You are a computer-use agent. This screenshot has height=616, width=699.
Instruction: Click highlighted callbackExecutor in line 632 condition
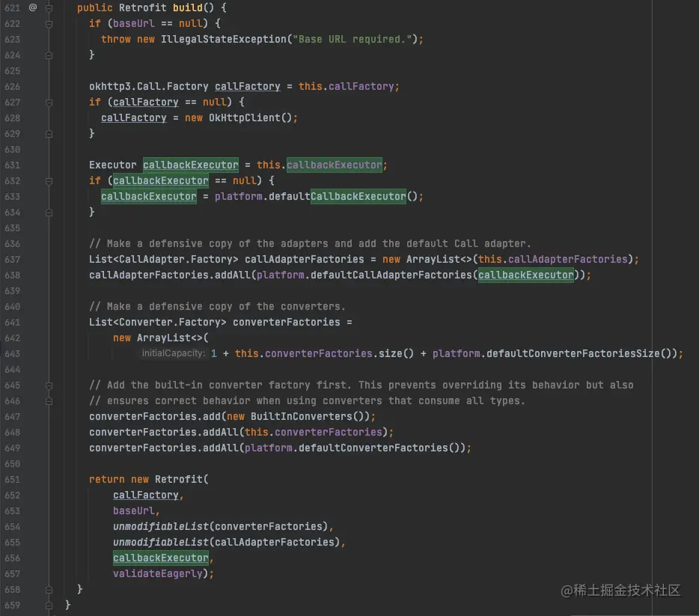click(x=160, y=180)
